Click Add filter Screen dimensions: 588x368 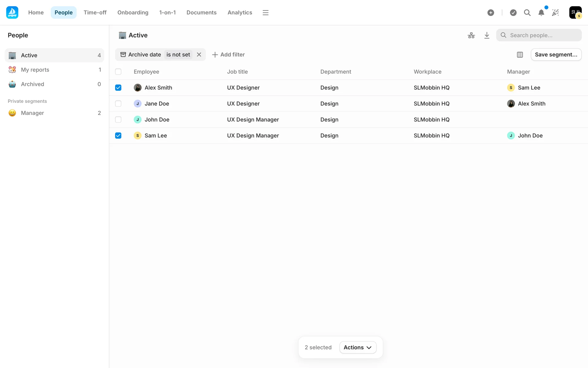pyautogui.click(x=228, y=55)
